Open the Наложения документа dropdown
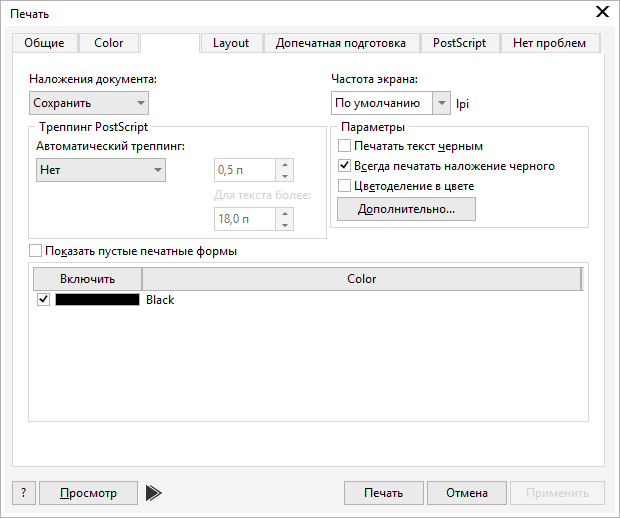Screen dimensions: 620x518 click(89, 103)
